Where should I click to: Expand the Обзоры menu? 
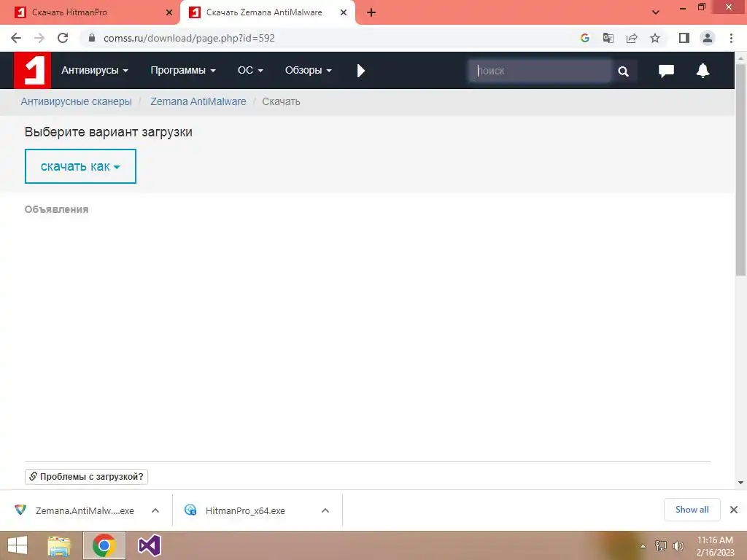[x=309, y=71]
